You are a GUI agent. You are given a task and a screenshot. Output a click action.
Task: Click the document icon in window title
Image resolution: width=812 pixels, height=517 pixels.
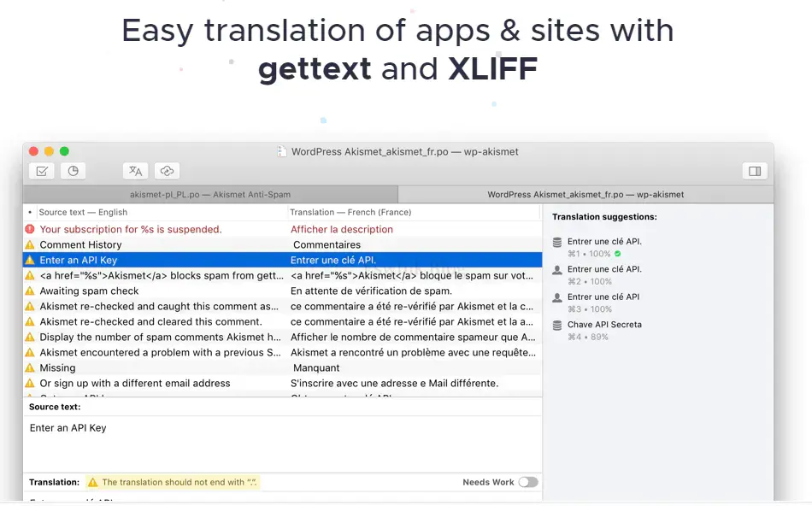click(x=281, y=151)
